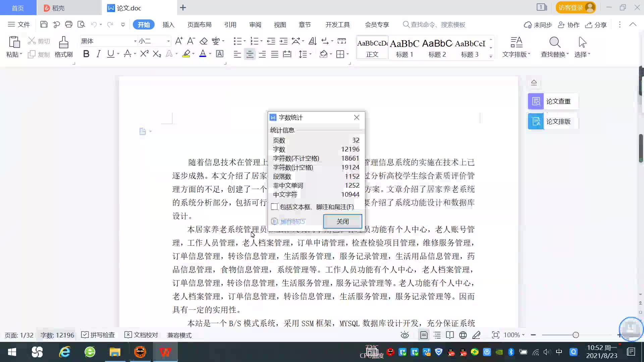Click the superscript X² icon
The image size is (644, 362).
coord(144,54)
